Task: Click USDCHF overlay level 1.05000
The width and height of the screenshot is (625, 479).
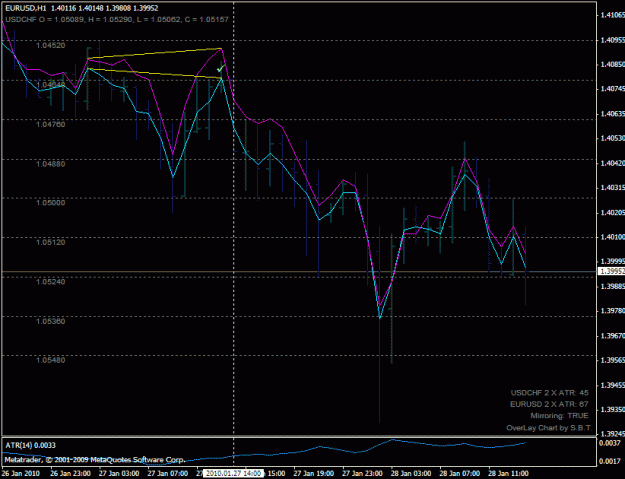Action: click(51, 202)
